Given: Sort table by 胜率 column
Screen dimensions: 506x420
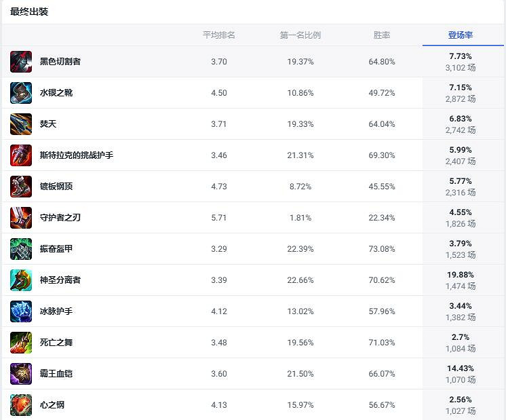Looking at the screenshot, I should click(x=382, y=35).
